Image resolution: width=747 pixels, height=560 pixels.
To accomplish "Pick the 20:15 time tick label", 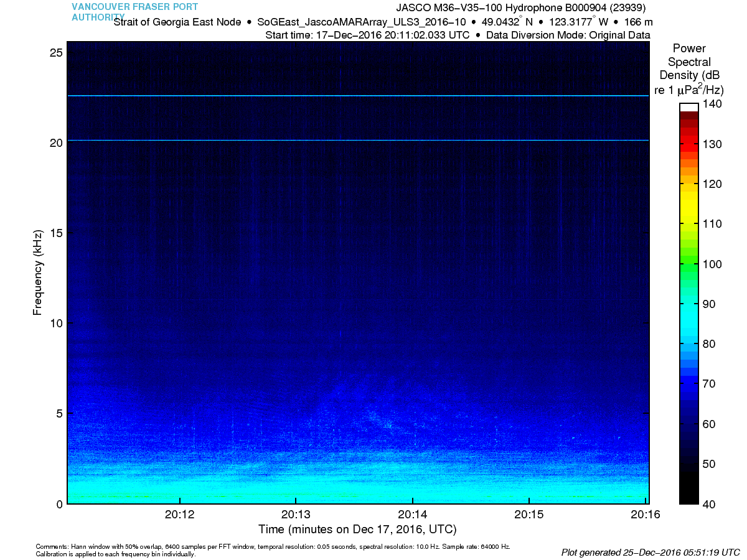I will click(x=529, y=515).
